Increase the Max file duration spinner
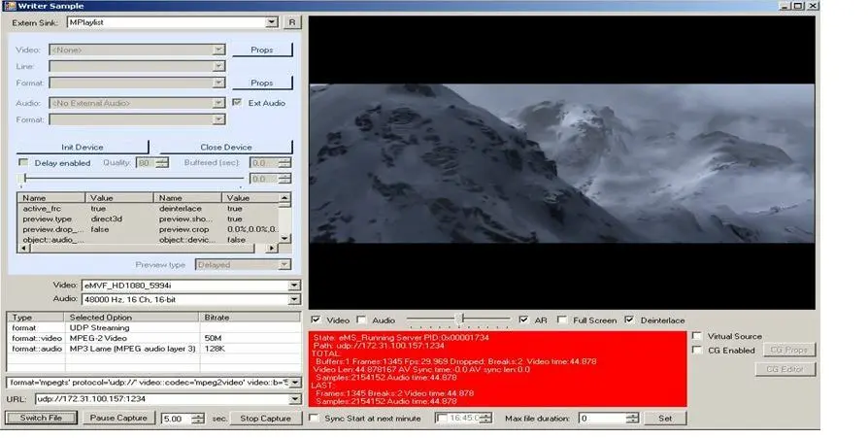The image size is (868, 438). point(632,415)
